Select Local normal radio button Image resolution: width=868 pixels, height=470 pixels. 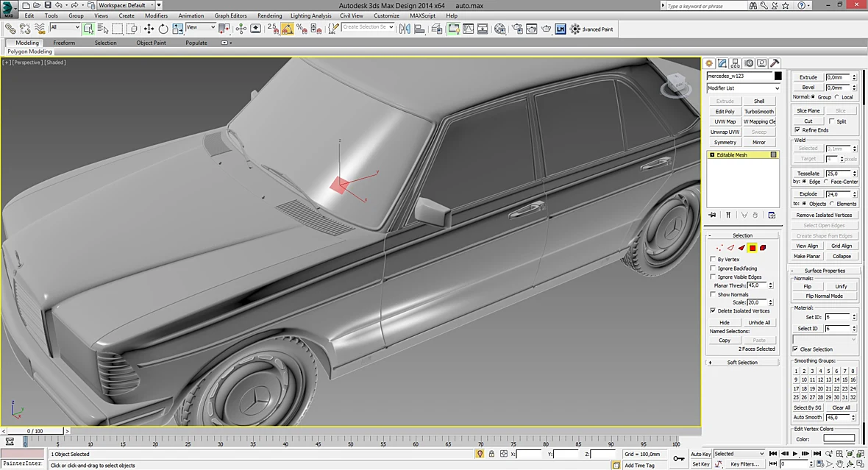[x=837, y=97]
